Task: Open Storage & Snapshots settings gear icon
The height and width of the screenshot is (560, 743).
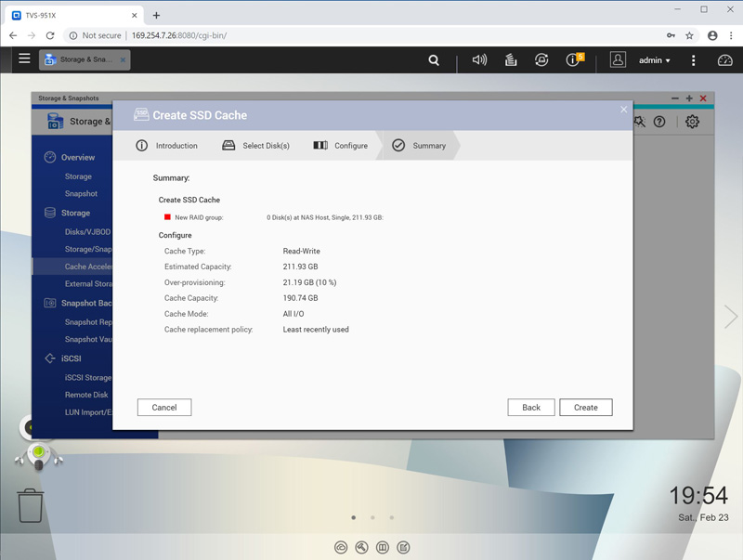Action: [x=692, y=122]
